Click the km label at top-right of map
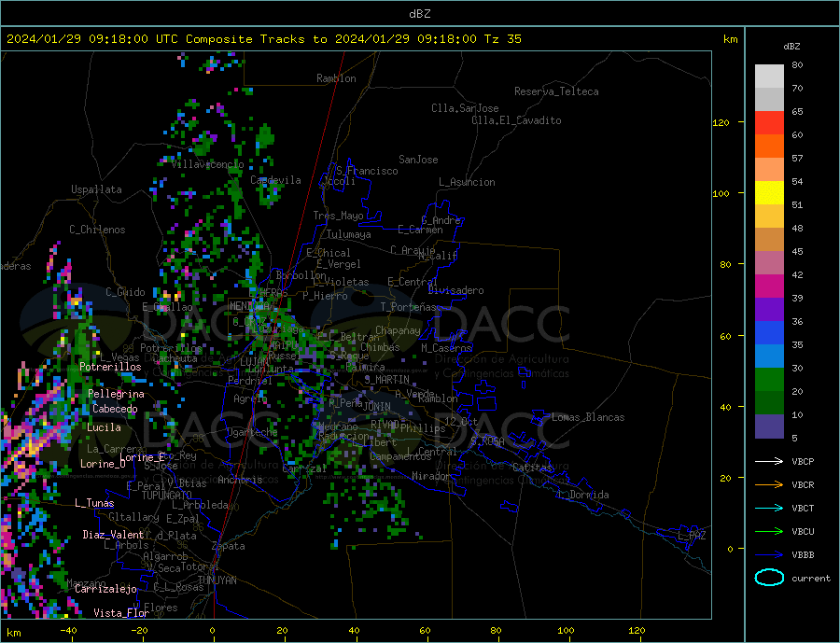840x643 pixels. (730, 39)
